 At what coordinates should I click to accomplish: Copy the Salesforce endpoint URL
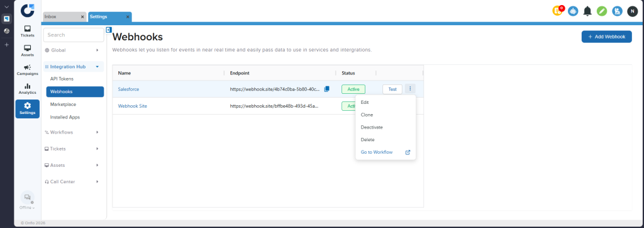[x=327, y=89]
